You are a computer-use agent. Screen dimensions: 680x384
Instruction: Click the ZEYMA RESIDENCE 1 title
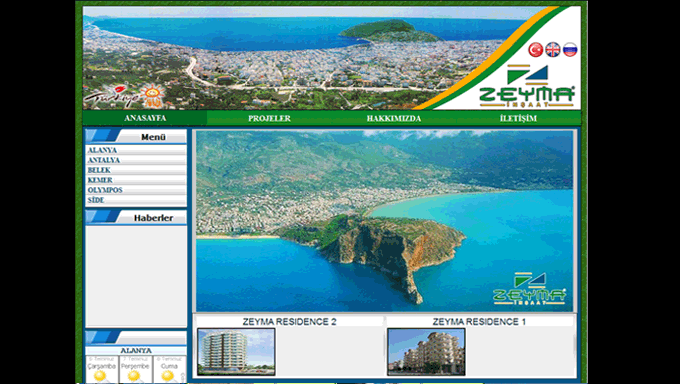(x=479, y=322)
